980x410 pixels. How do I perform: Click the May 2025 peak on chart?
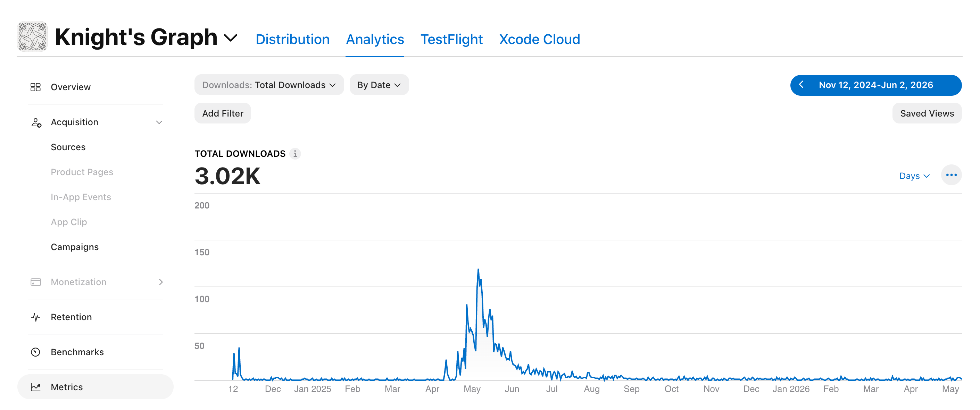(x=478, y=270)
